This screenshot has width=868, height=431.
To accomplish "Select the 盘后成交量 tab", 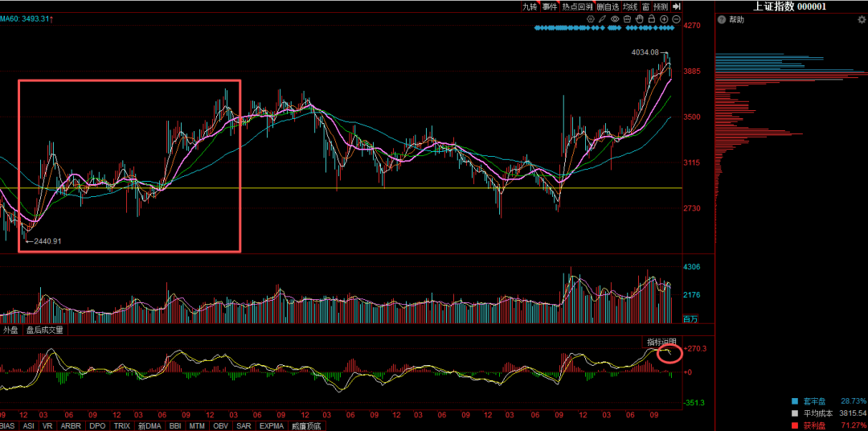I will coord(44,330).
